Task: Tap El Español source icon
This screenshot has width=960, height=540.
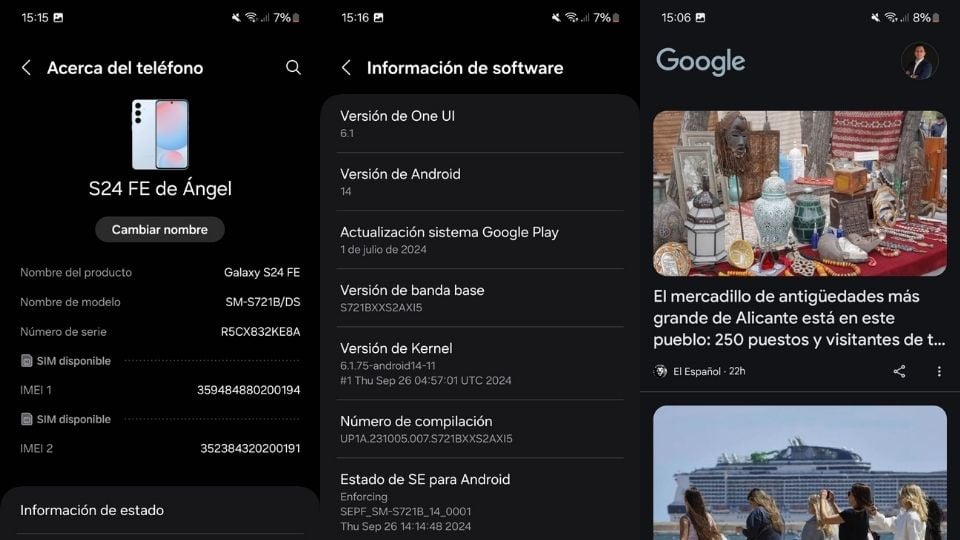Action: point(661,371)
